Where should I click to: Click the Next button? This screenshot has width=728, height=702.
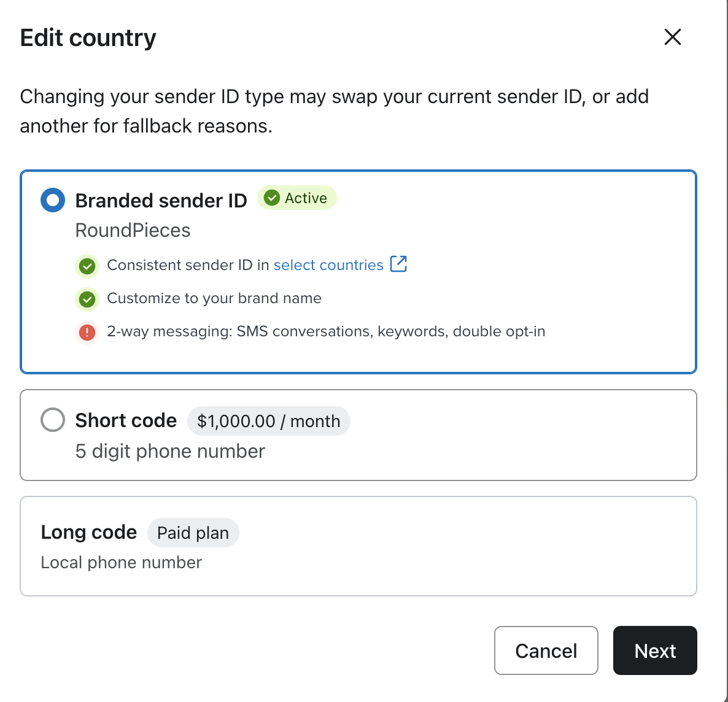(655, 650)
